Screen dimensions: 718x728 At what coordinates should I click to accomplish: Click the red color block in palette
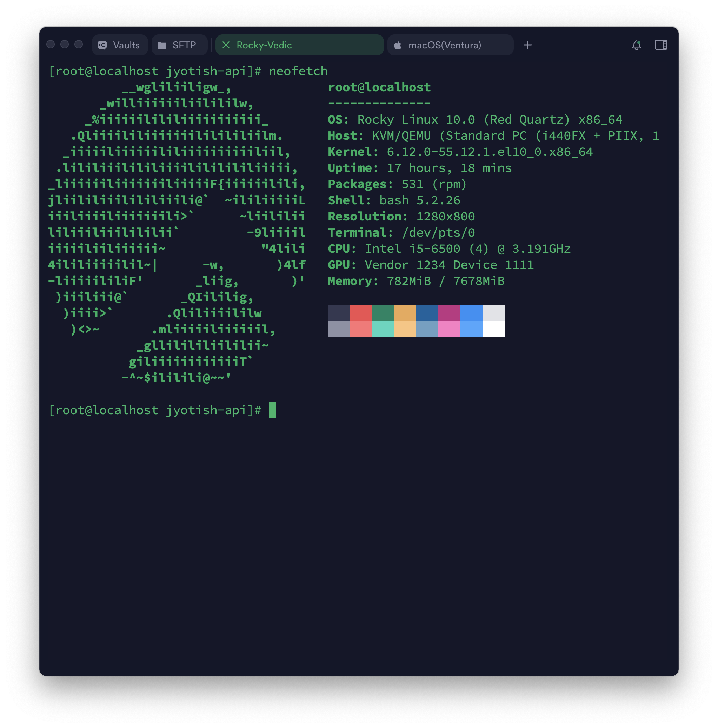pos(361,313)
